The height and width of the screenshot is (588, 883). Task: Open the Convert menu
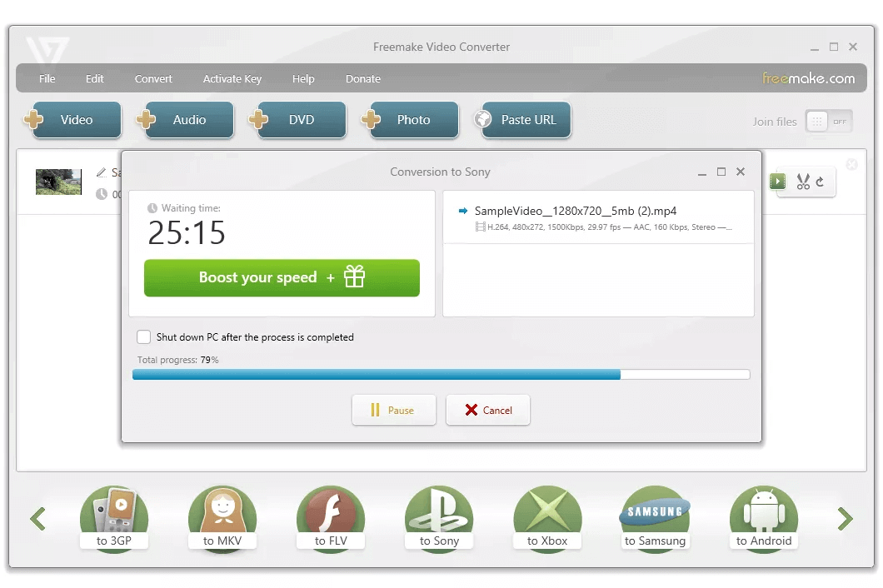click(x=153, y=79)
